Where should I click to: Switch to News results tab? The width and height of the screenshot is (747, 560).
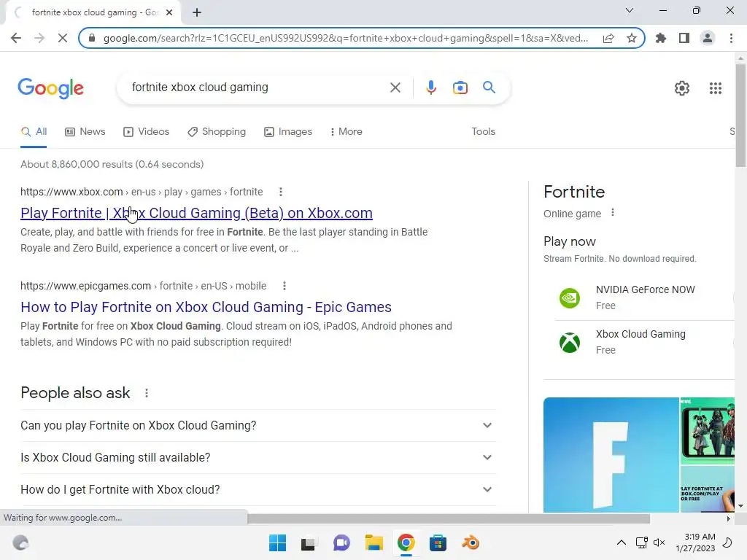click(x=85, y=131)
